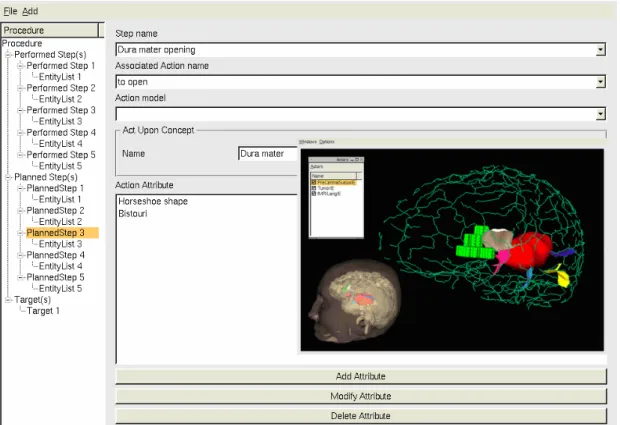Collapse PlannedStep 3 node
The width and height of the screenshot is (620, 425).
[20, 233]
